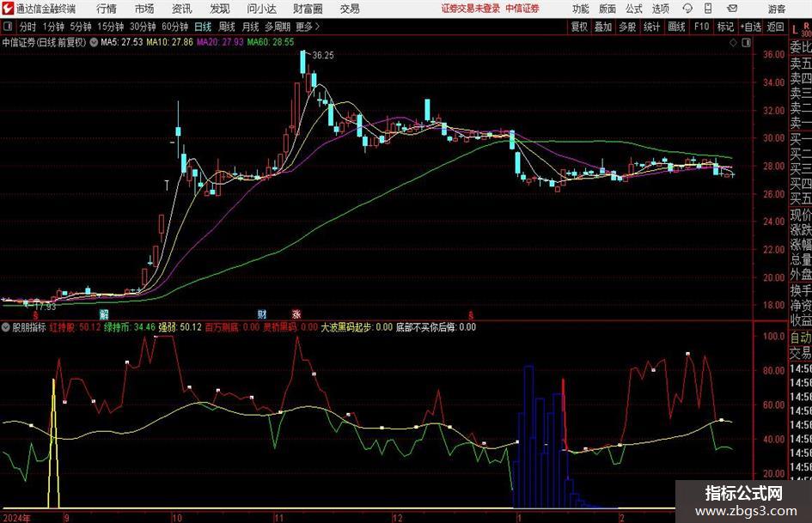
Task: Open the main chart indicator dropdown arrow
Action: pos(94,42)
